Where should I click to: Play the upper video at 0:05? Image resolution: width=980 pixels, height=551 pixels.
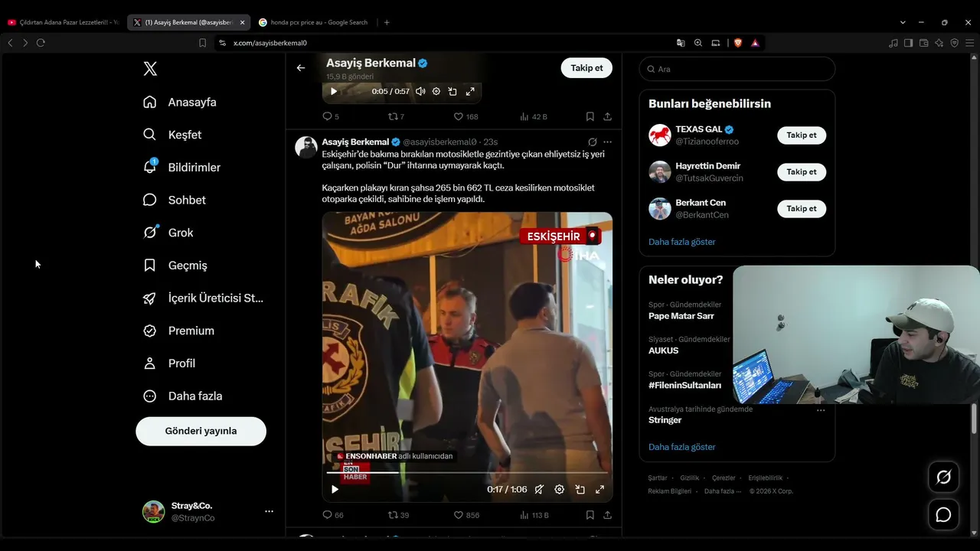334,91
